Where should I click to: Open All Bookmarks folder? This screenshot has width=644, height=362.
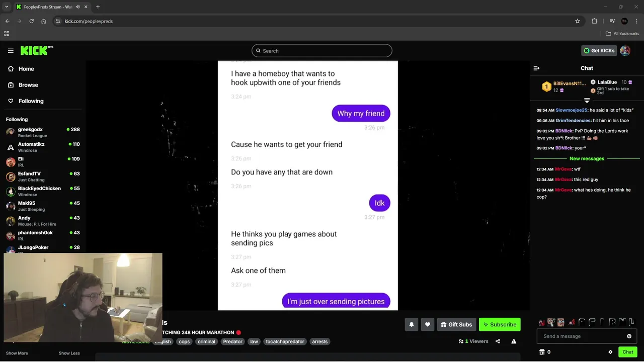coord(622,34)
